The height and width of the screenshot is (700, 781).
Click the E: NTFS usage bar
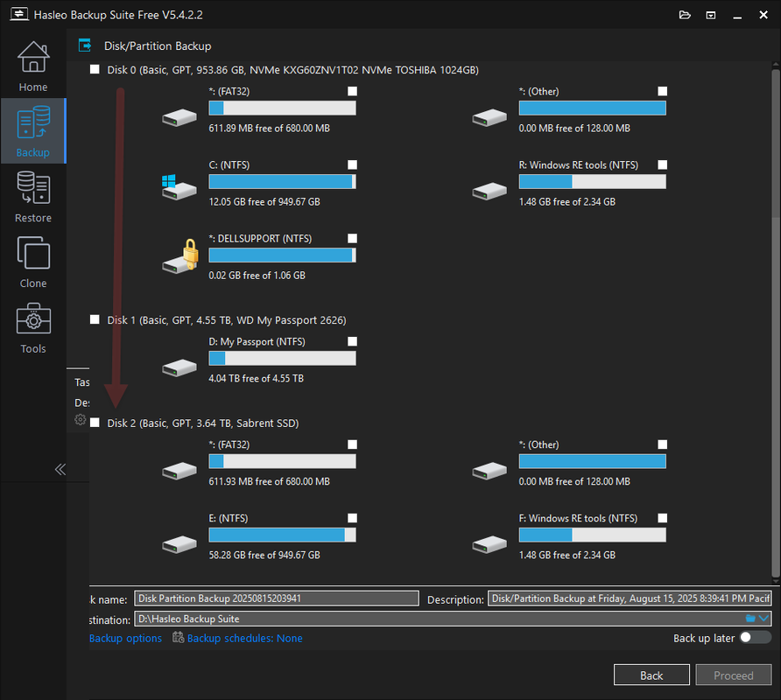(283, 535)
